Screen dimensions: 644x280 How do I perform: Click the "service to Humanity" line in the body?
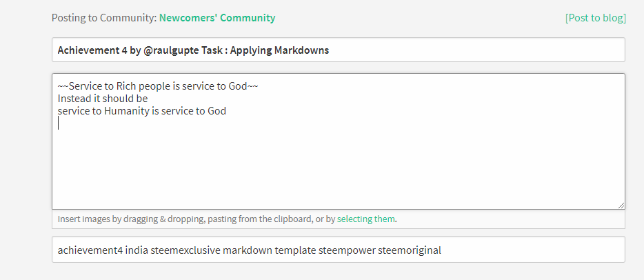pos(142,111)
